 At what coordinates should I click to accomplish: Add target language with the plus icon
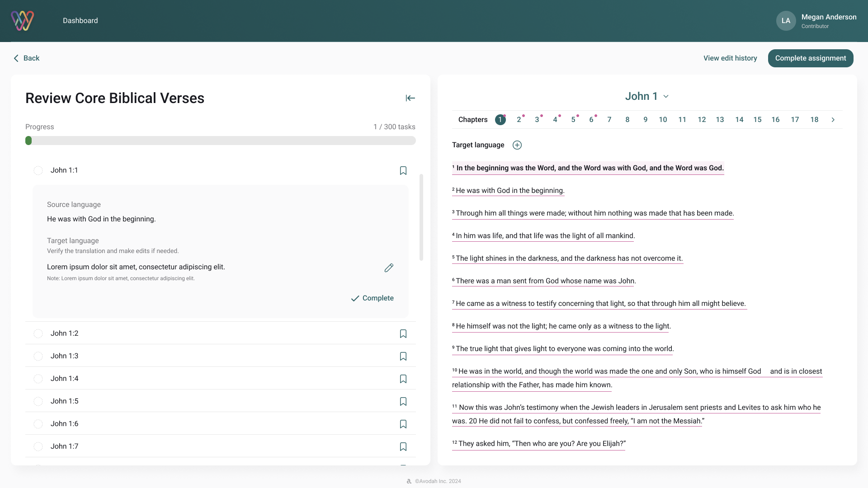tap(517, 145)
